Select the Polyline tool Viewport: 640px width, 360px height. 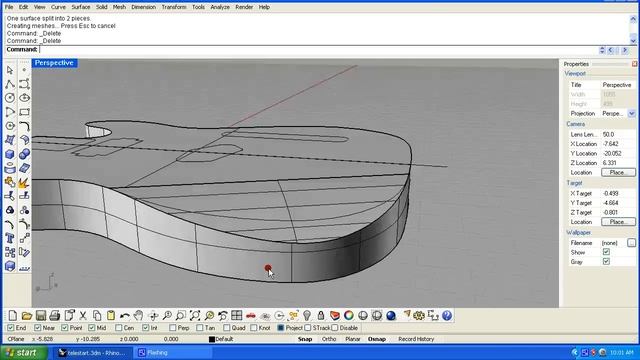(x=10, y=84)
